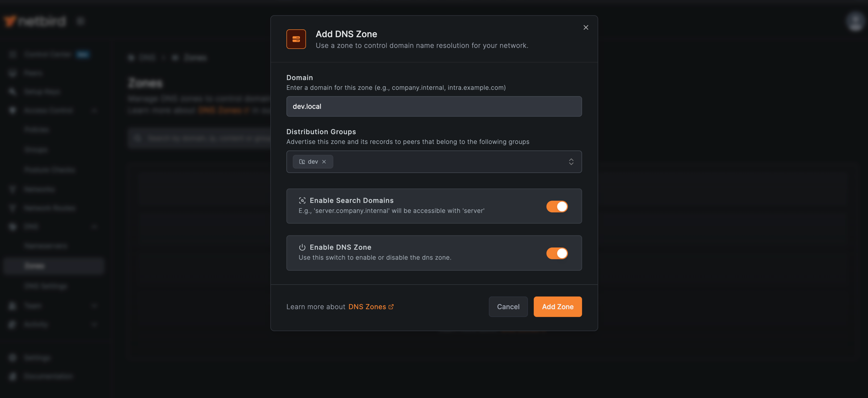Click the Documentation icon at sidebar bottom
This screenshot has height=398, width=868.
click(12, 376)
